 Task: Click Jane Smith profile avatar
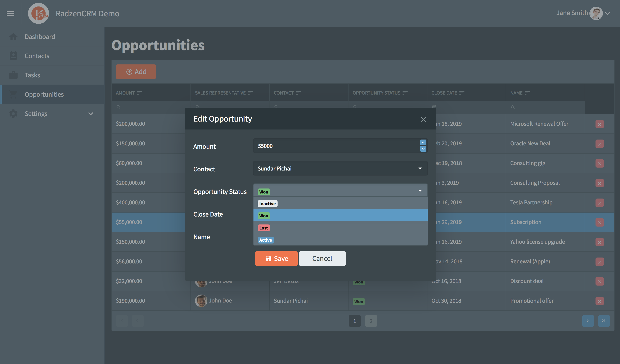pyautogui.click(x=596, y=13)
